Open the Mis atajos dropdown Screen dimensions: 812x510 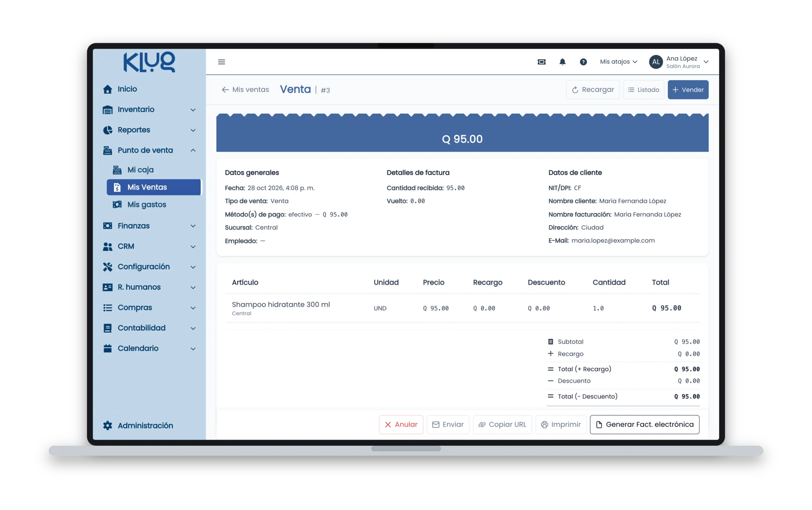[619, 62]
